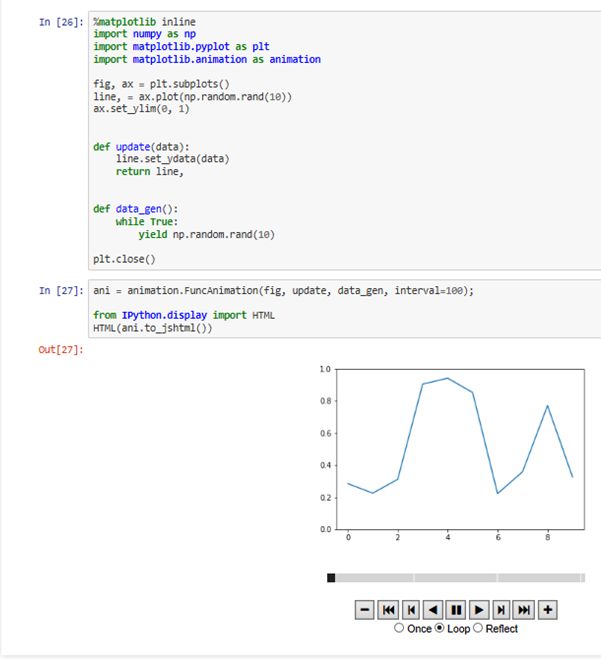Click inside code cell In [27]

tap(345, 309)
